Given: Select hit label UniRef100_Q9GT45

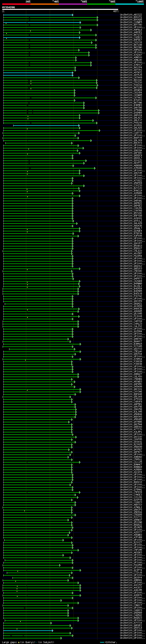Looking at the screenshot, I should (131, 173).
